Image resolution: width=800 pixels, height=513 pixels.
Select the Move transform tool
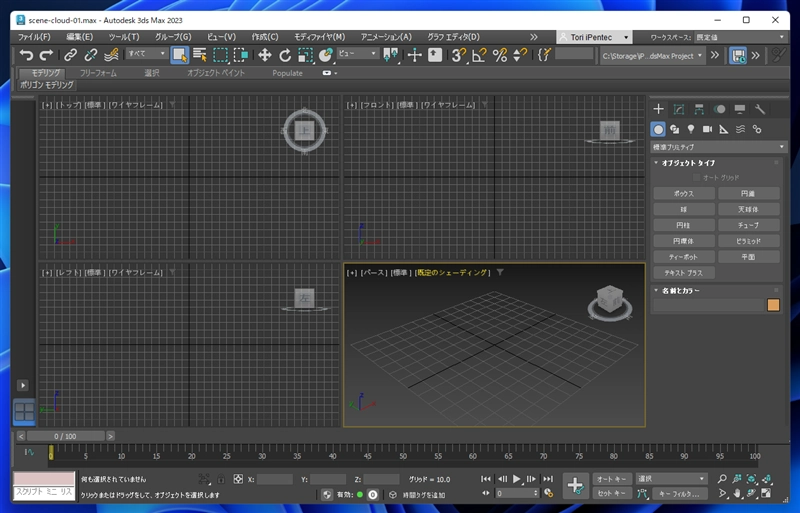click(x=264, y=55)
